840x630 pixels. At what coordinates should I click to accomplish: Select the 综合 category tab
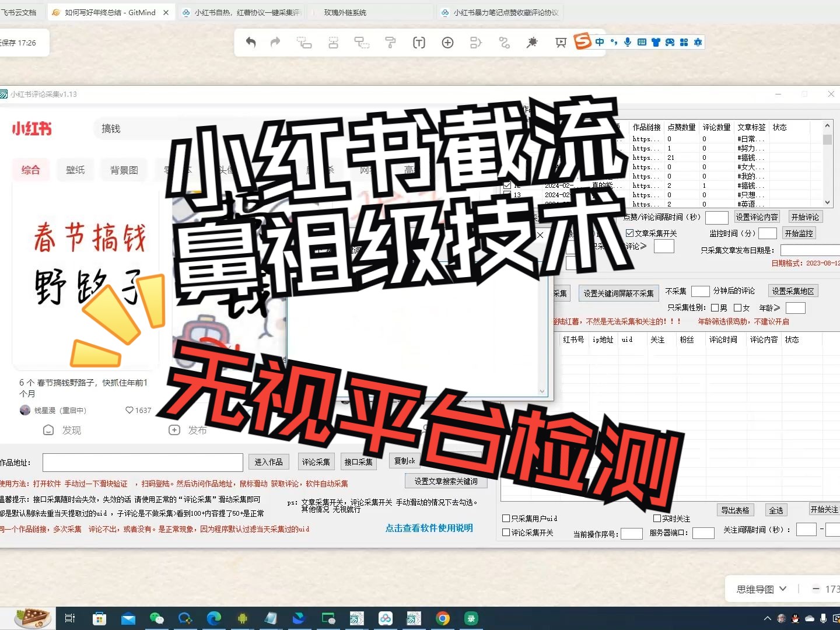[31, 170]
